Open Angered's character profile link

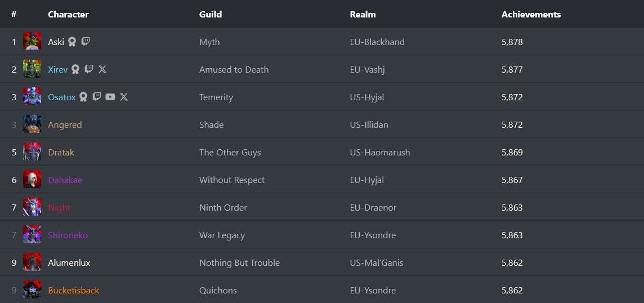pos(65,124)
